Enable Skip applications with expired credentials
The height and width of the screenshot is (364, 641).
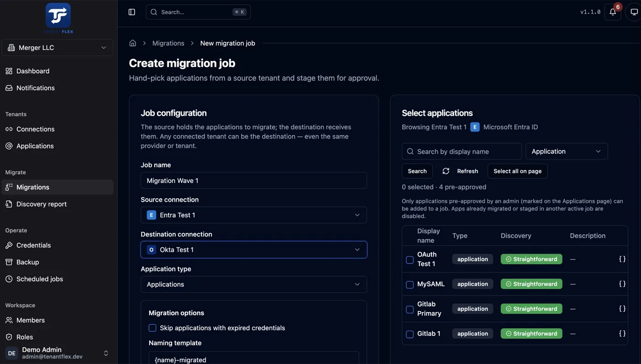tap(152, 328)
